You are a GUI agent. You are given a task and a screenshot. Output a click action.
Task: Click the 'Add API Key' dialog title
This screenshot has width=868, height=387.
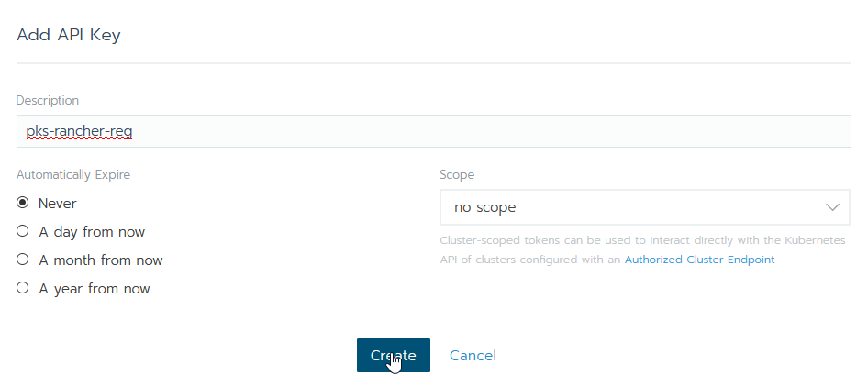pos(69,36)
